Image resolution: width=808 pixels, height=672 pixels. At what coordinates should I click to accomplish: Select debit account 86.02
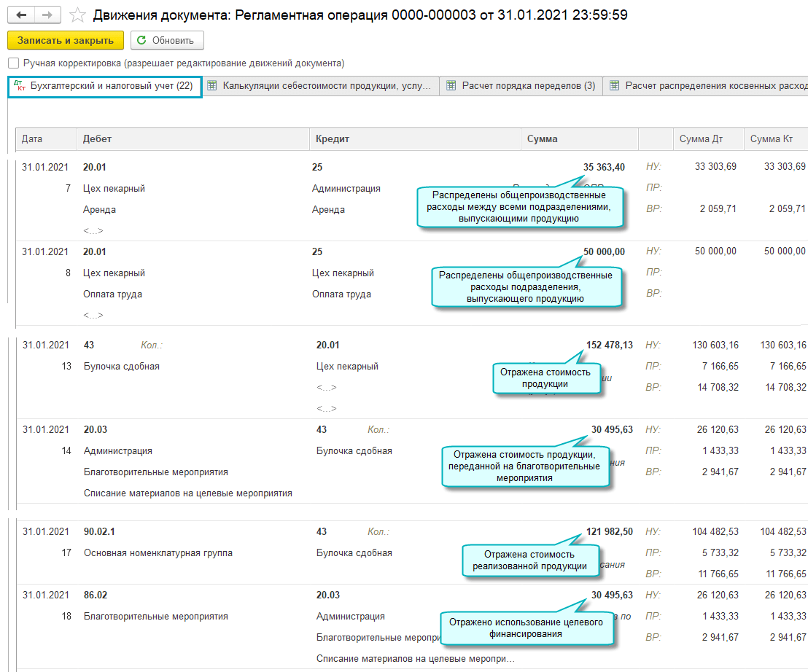(96, 595)
